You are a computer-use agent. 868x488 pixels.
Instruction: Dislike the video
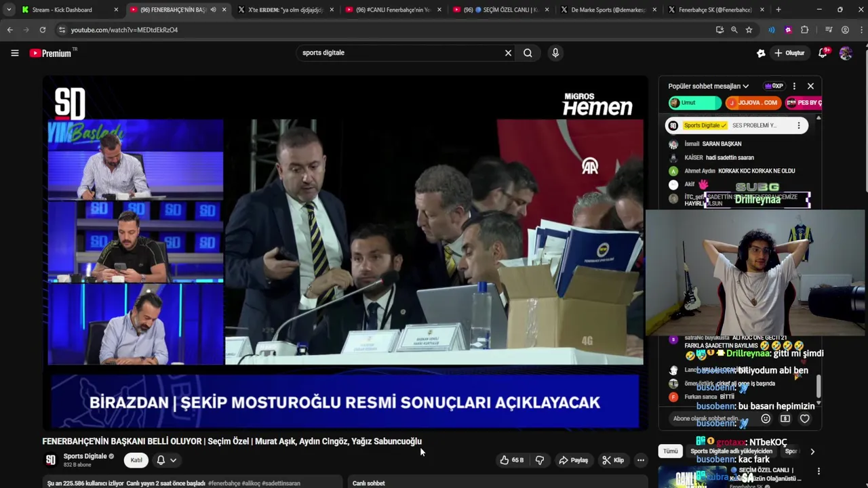(x=540, y=460)
